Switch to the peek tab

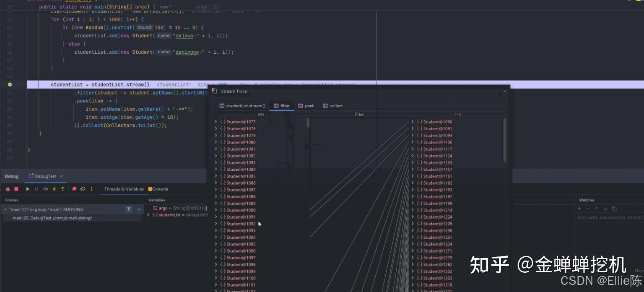pyautogui.click(x=306, y=106)
